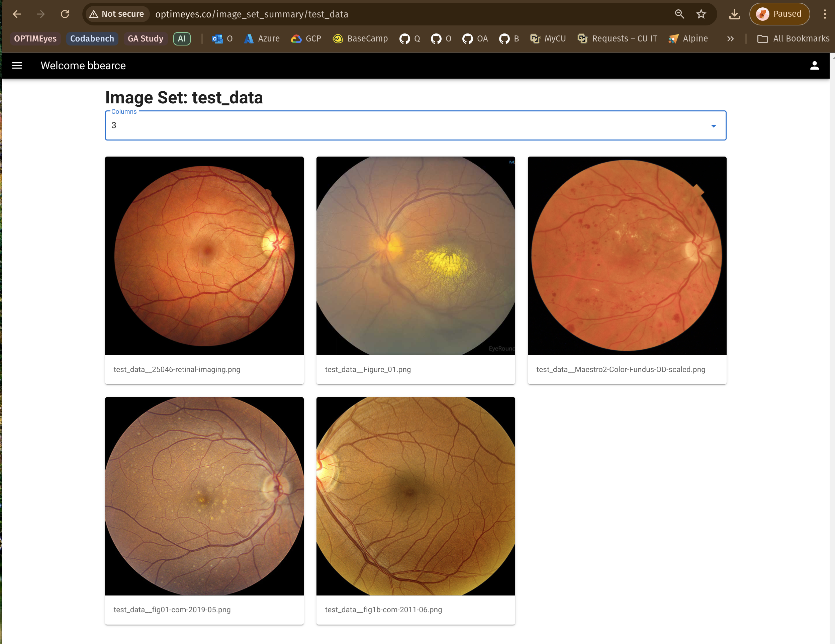Click the Codabench bookmark icon
Viewport: 835px width, 644px height.
[91, 38]
